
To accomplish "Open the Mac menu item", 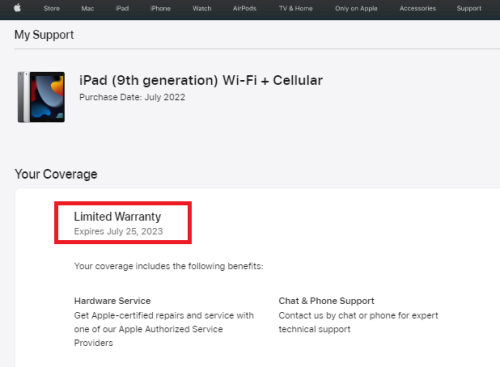I will coord(88,9).
